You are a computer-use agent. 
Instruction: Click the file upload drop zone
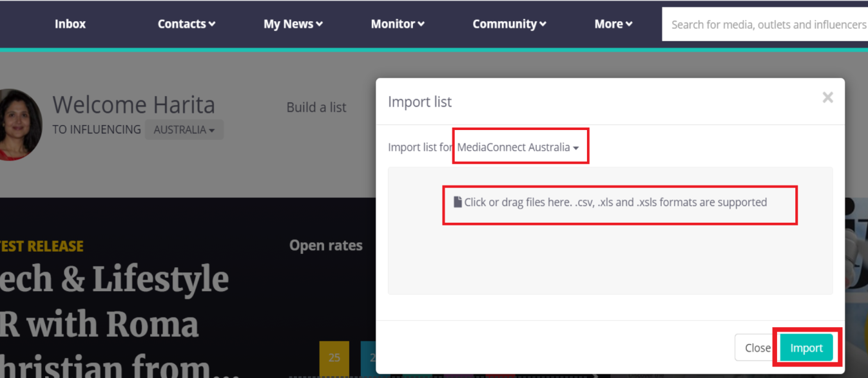click(x=610, y=202)
